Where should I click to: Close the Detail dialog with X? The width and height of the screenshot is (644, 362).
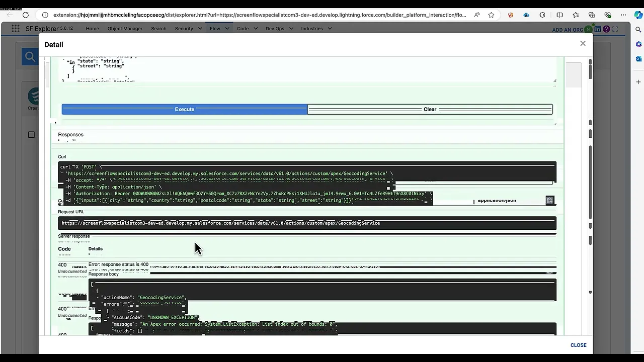point(583,44)
